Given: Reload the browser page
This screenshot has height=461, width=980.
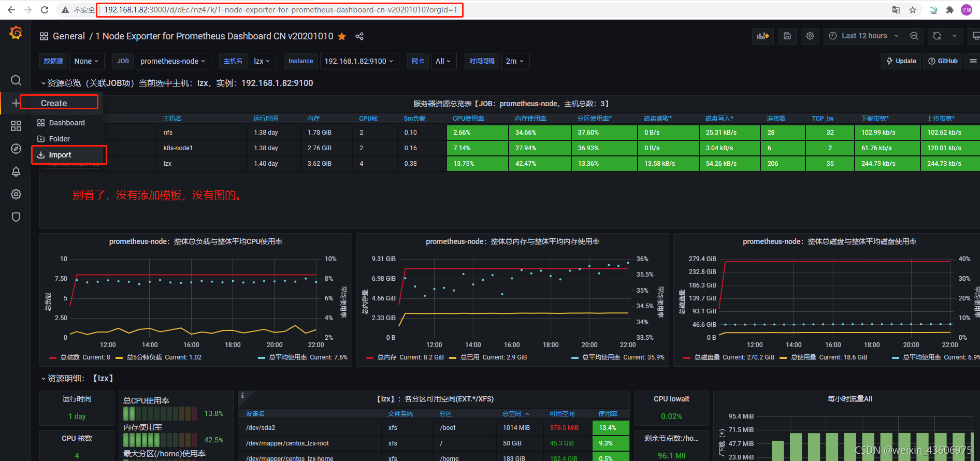Looking at the screenshot, I should pos(45,10).
